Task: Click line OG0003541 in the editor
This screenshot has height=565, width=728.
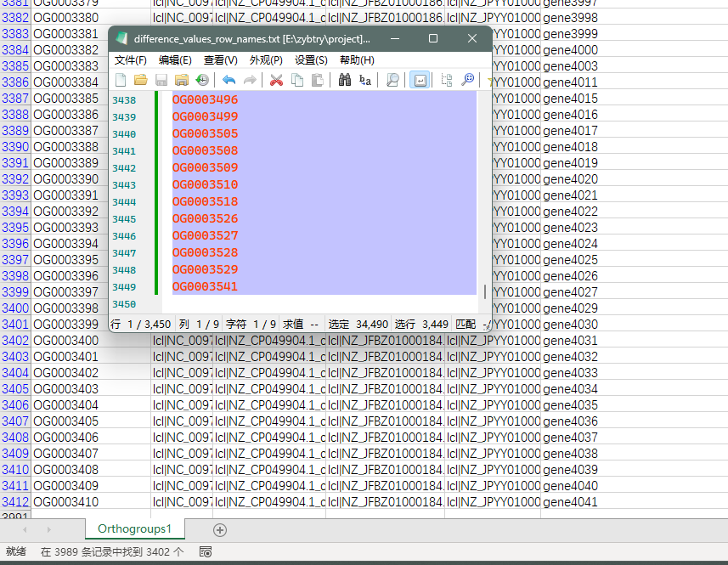Action: click(x=205, y=286)
